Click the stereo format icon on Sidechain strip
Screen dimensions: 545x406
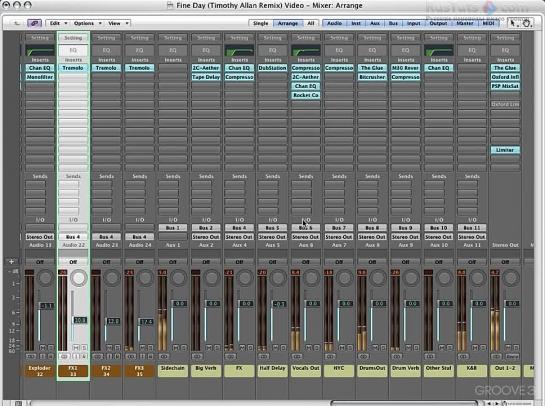pyautogui.click(x=164, y=356)
